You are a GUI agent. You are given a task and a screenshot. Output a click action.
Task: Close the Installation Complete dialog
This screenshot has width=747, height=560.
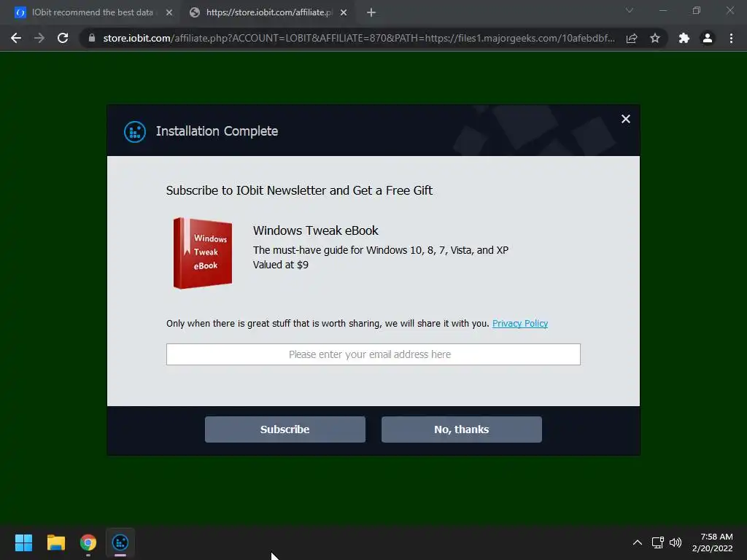click(625, 119)
